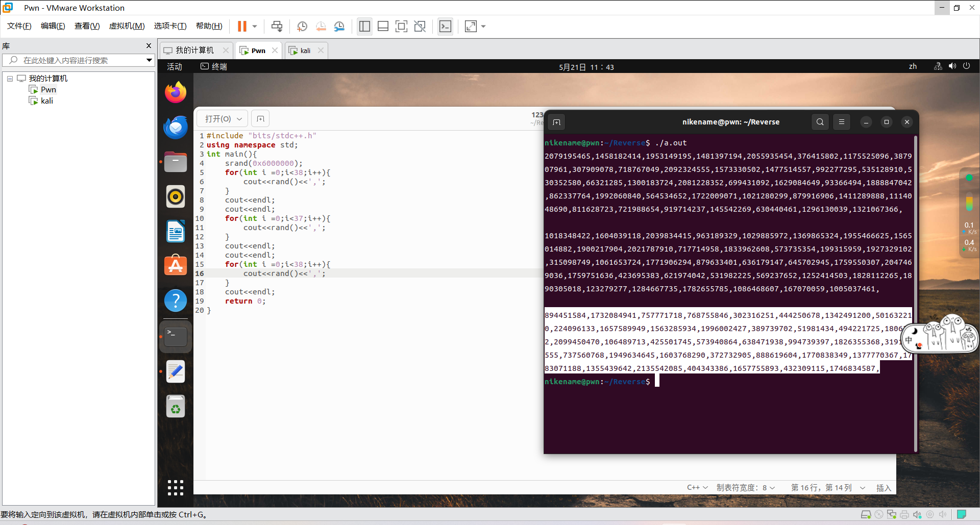Take a snapshot of this virtual machine
980x525 pixels.
[x=302, y=26]
